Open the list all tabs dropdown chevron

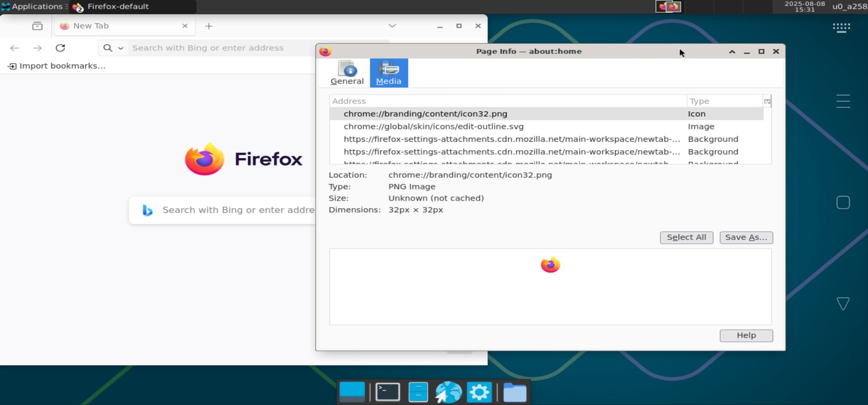coord(392,26)
